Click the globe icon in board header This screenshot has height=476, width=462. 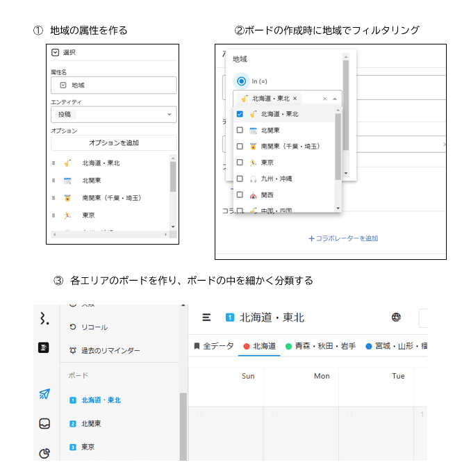(396, 318)
